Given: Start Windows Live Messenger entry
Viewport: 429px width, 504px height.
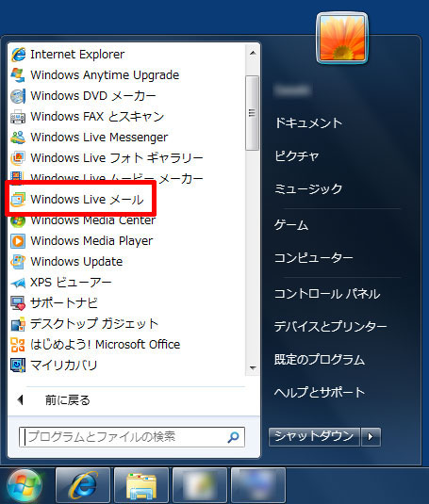Looking at the screenshot, I should tap(99, 138).
